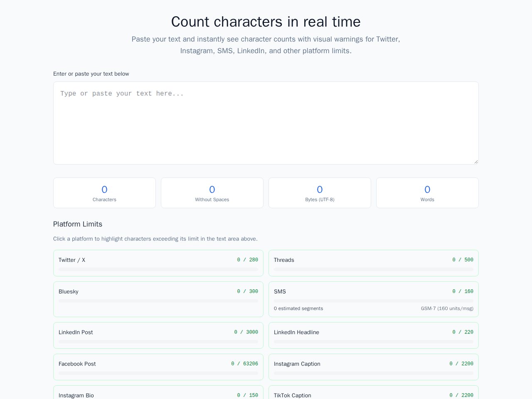Click the Facebook Post progress bar
Viewport: 532px width, 399px height.
(158, 373)
